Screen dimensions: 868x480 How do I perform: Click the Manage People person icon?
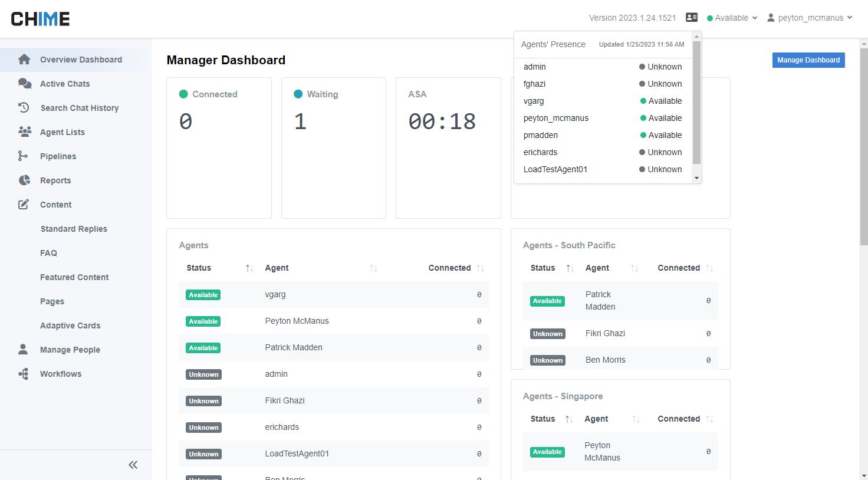pos(23,350)
